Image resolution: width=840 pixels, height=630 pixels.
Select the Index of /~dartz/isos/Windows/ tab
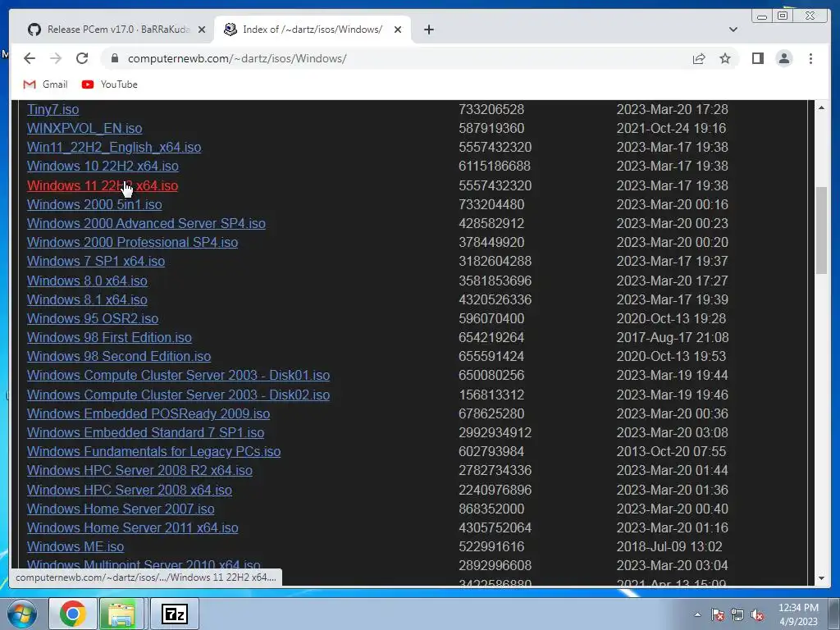coord(313,30)
